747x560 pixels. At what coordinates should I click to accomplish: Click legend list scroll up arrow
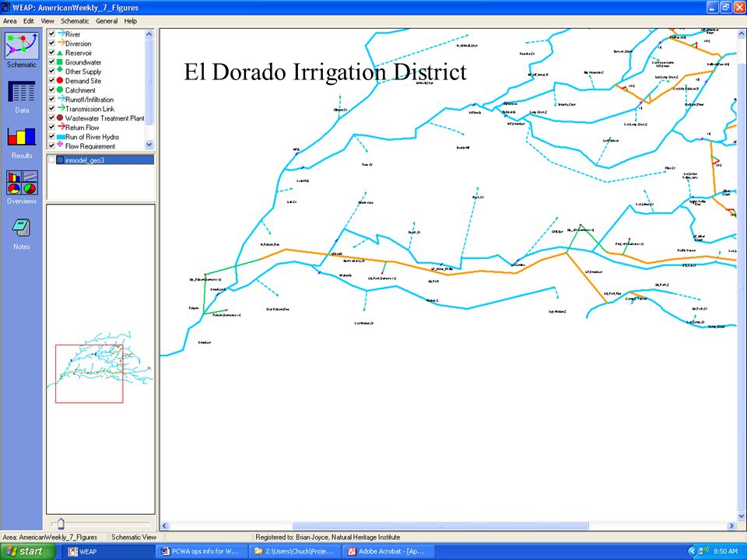[149, 34]
